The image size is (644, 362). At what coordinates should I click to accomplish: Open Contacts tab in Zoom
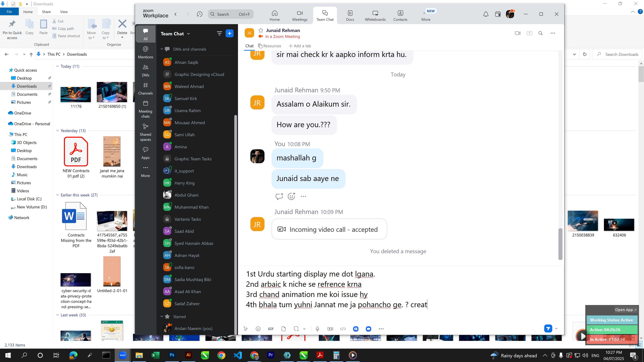coord(400,16)
